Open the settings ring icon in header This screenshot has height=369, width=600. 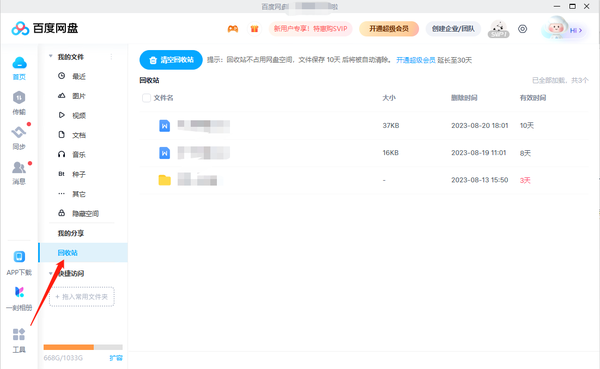point(522,29)
